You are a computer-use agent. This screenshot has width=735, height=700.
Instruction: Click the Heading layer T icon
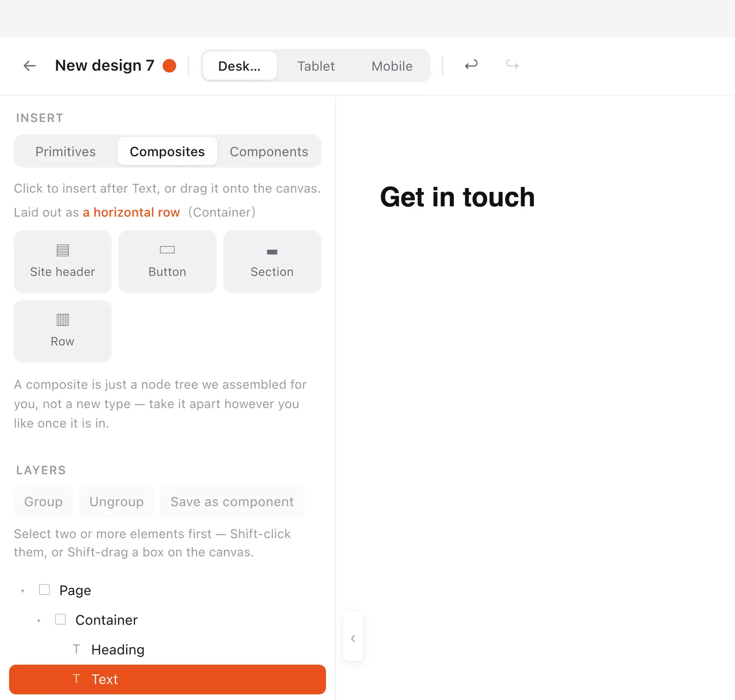[76, 649]
